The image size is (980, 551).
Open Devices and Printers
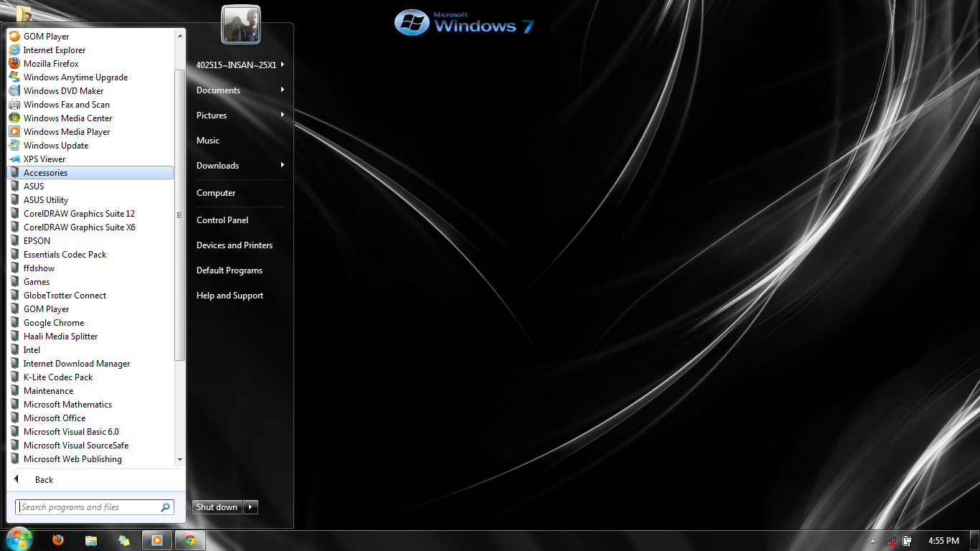240,245
